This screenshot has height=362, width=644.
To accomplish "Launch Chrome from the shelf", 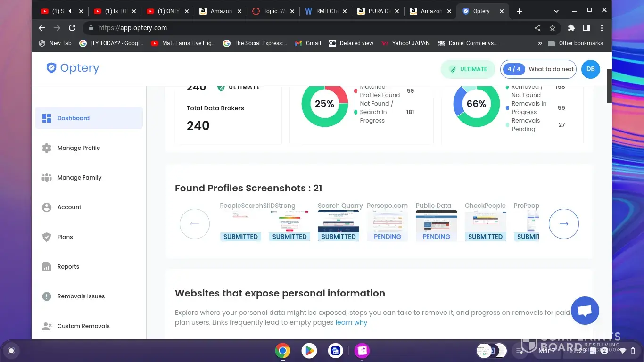I will pyautogui.click(x=283, y=351).
